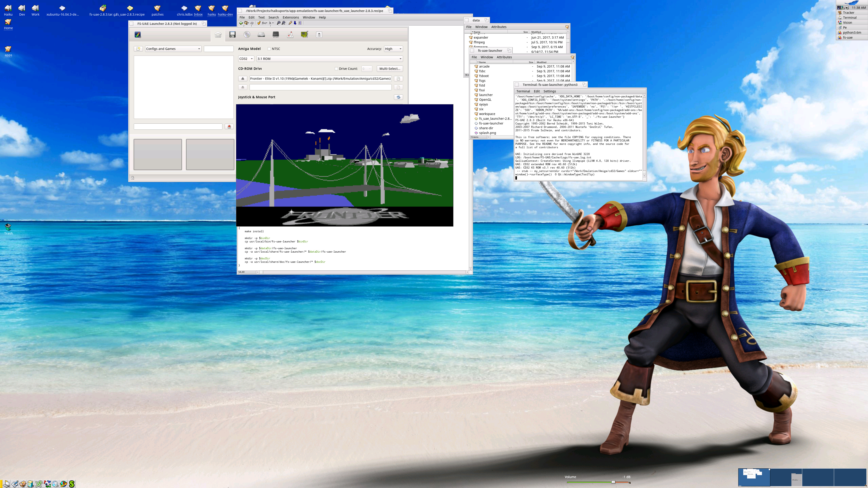Open the File menu in Pe editor
The width and height of the screenshot is (868, 488).
coord(242,18)
